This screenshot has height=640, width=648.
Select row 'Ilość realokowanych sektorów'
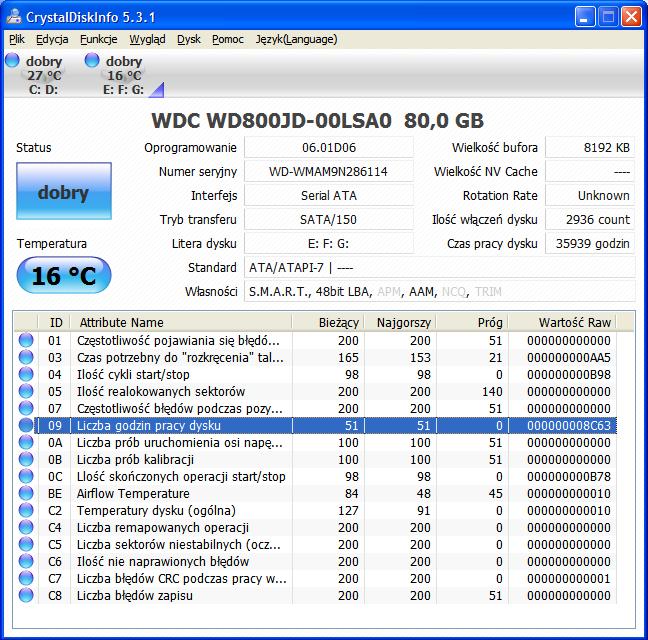tap(315, 391)
